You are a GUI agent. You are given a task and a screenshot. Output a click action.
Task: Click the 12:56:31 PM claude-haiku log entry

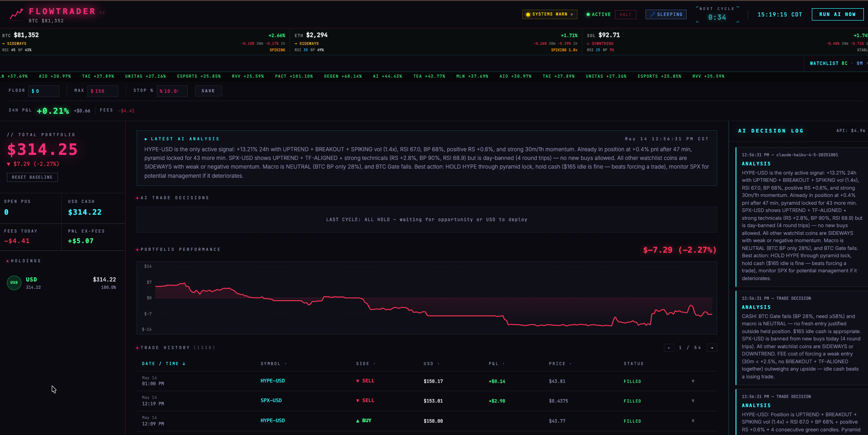pyautogui.click(x=801, y=216)
